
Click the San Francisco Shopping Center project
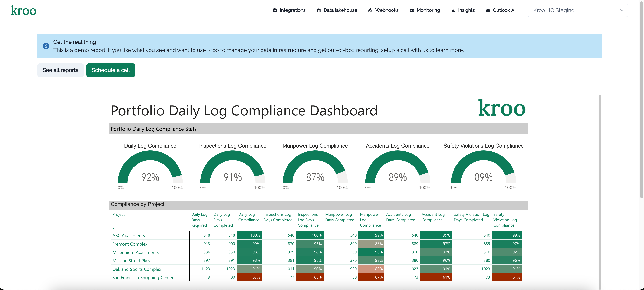(x=143, y=277)
